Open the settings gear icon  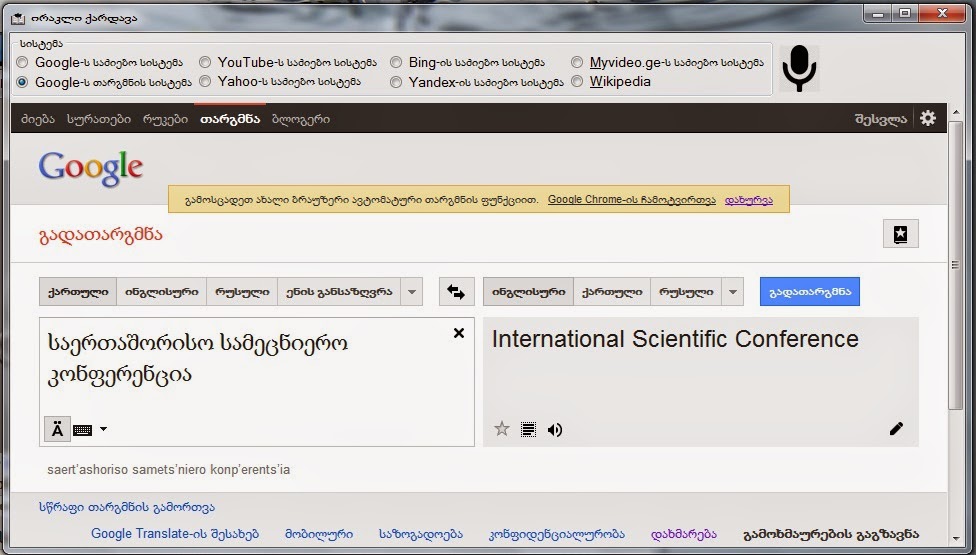click(x=927, y=118)
